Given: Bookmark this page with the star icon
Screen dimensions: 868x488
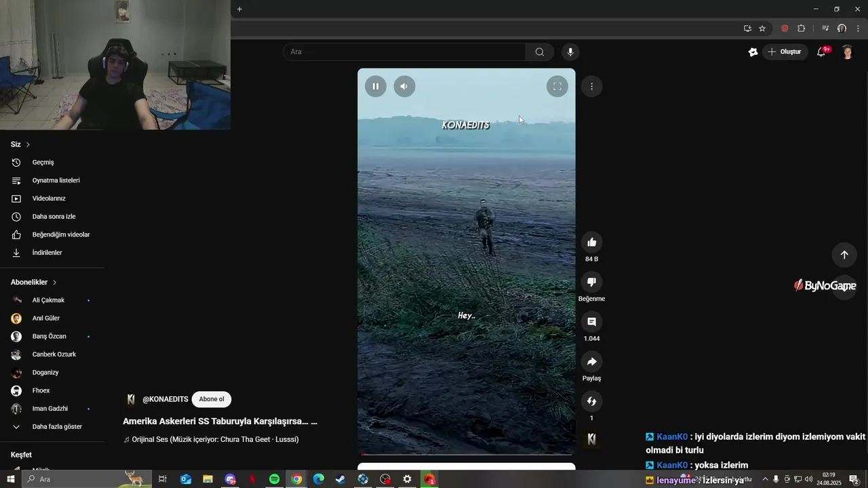Looking at the screenshot, I should [762, 28].
